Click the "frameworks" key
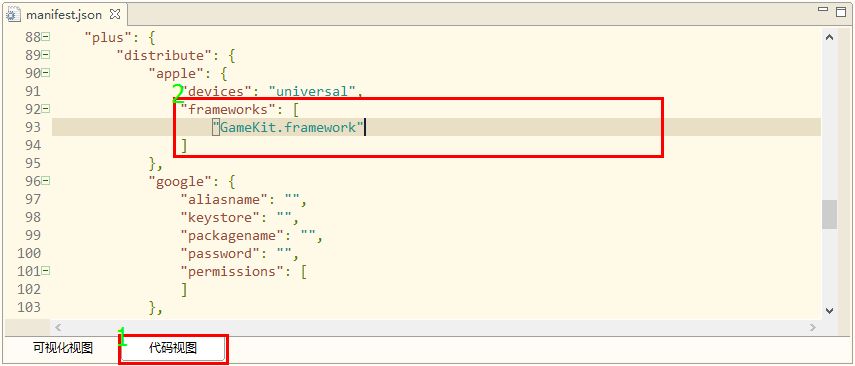The width and height of the screenshot is (855, 366). [x=228, y=109]
